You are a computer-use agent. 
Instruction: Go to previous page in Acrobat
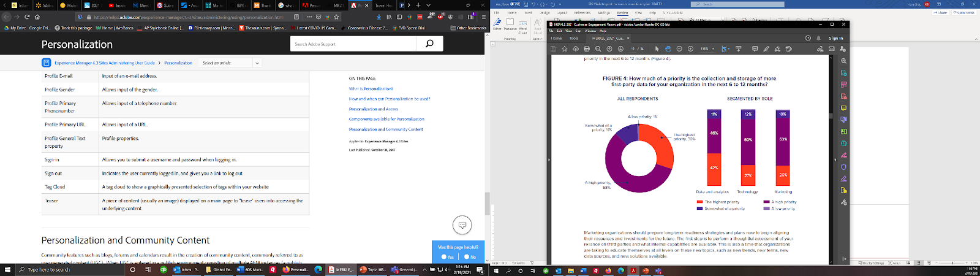pos(609,48)
